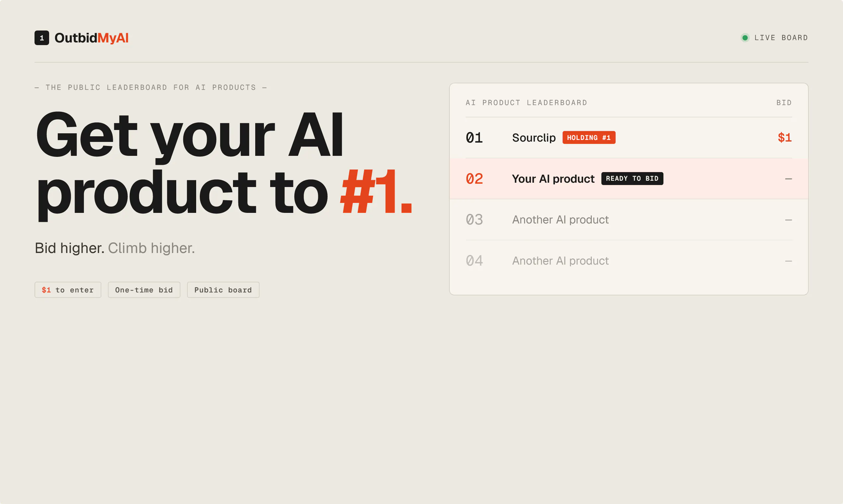Screen dimensions: 843x504
Task: Click the "Bid higher. Climb higher." tagline
Action: [115, 248]
